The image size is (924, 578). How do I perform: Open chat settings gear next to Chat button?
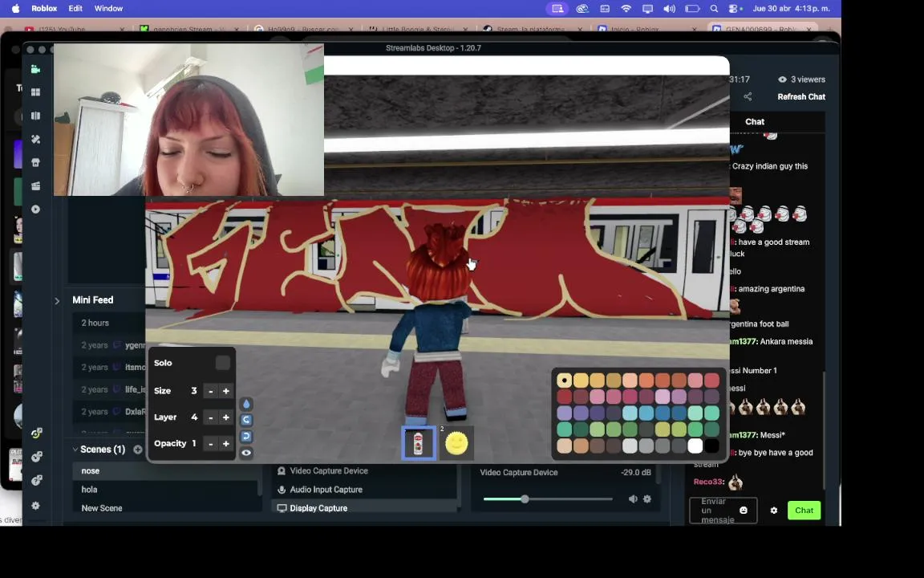click(x=774, y=511)
